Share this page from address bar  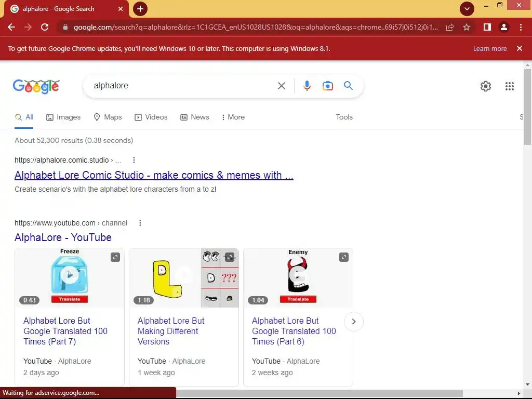coord(450,27)
